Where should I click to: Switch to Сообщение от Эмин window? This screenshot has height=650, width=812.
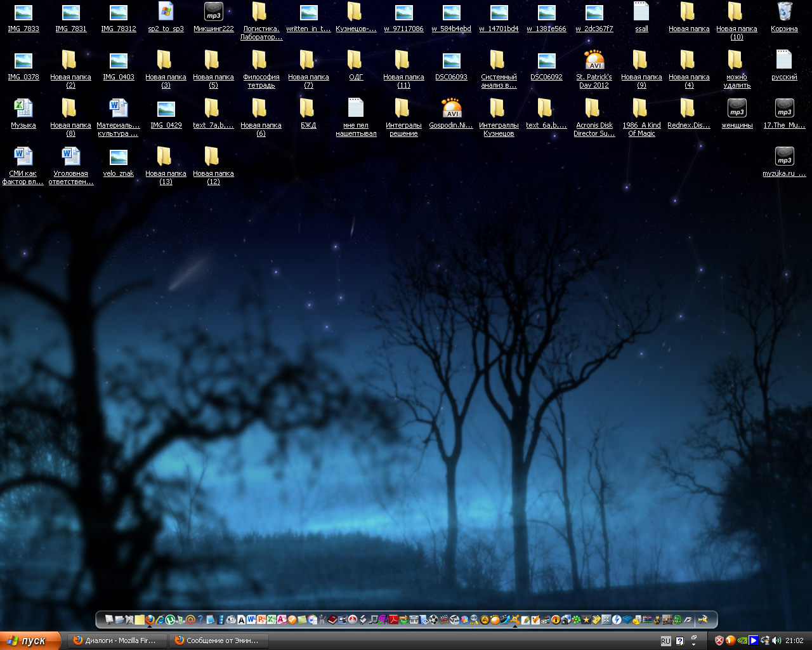[x=218, y=640]
